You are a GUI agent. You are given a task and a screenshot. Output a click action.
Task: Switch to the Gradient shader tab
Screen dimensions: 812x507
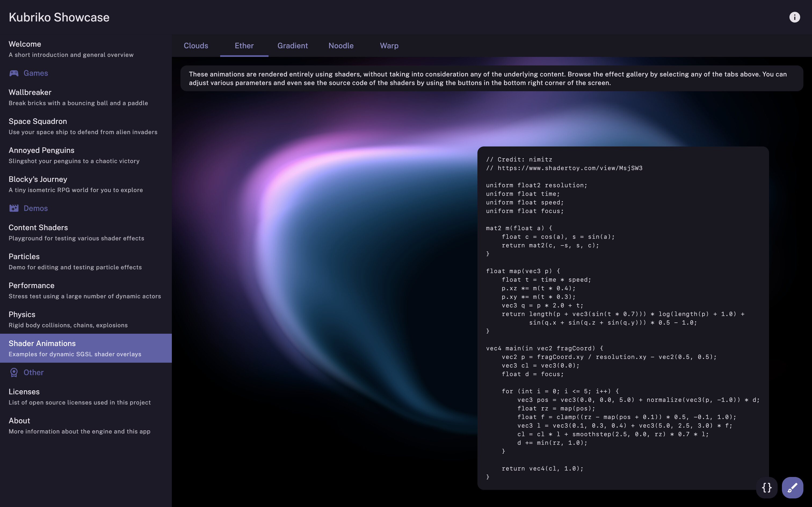292,46
